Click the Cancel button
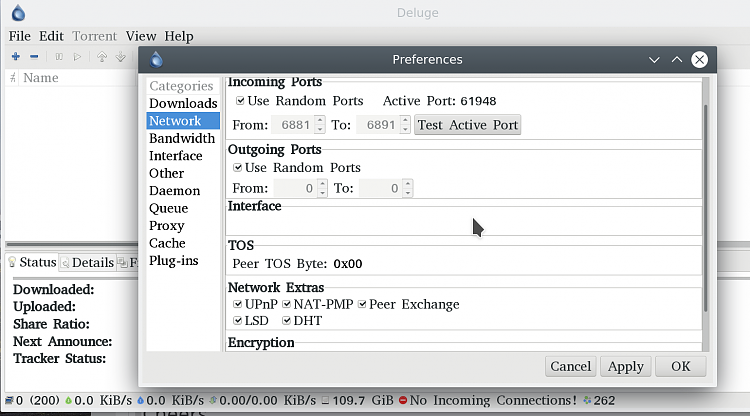The image size is (750, 416). click(571, 366)
